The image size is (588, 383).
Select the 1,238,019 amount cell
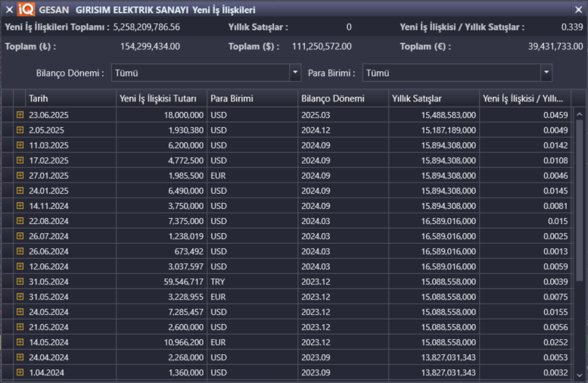(x=161, y=236)
